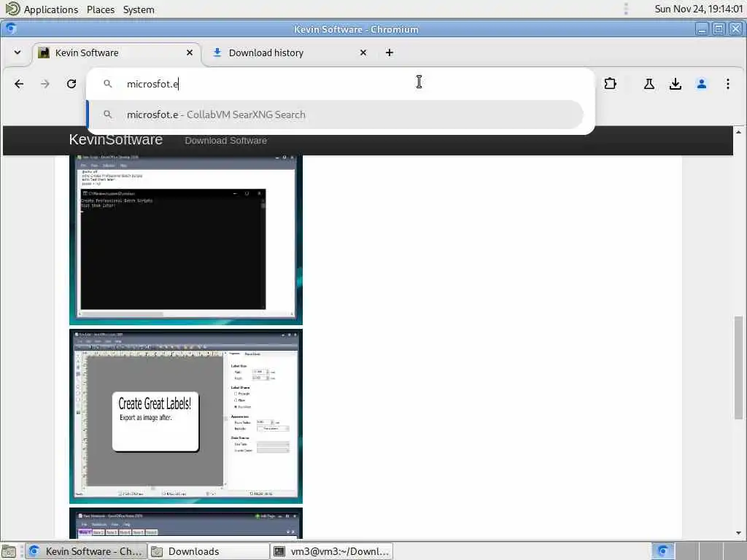Switch to Kevin Software Chromium taskbar window

click(x=86, y=551)
